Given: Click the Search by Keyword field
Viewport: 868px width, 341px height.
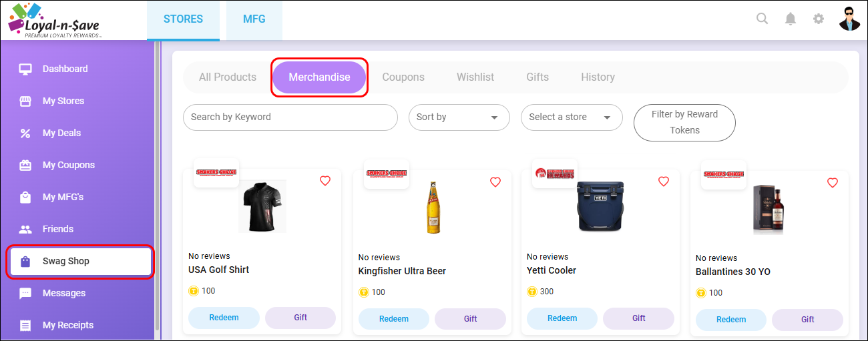Looking at the screenshot, I should point(290,117).
